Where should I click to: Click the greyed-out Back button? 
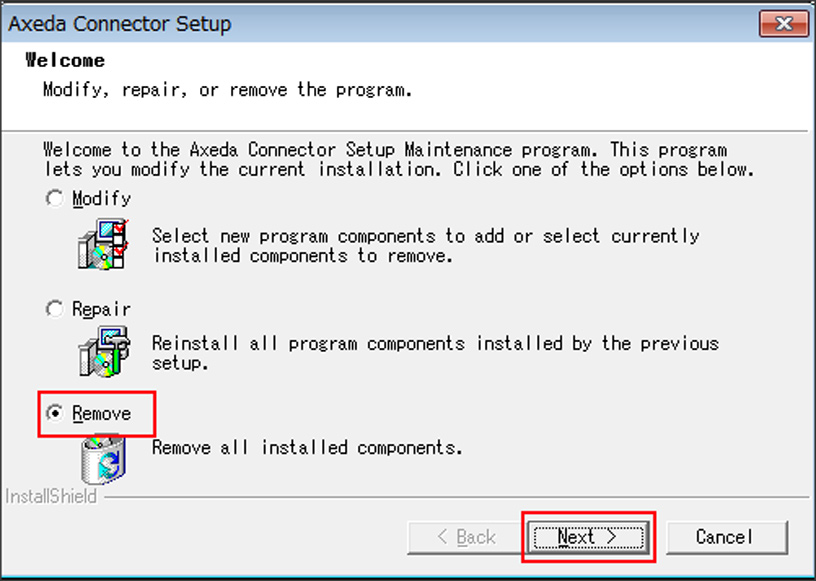point(467,537)
